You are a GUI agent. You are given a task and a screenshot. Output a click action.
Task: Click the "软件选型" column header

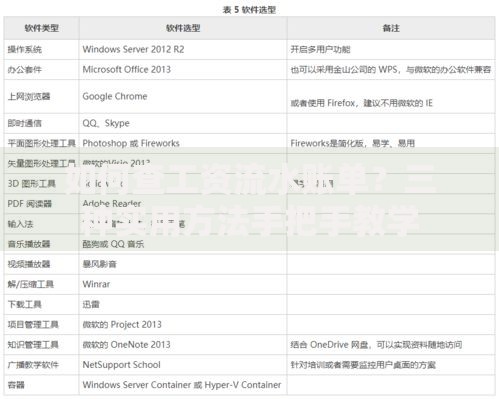coord(183,28)
